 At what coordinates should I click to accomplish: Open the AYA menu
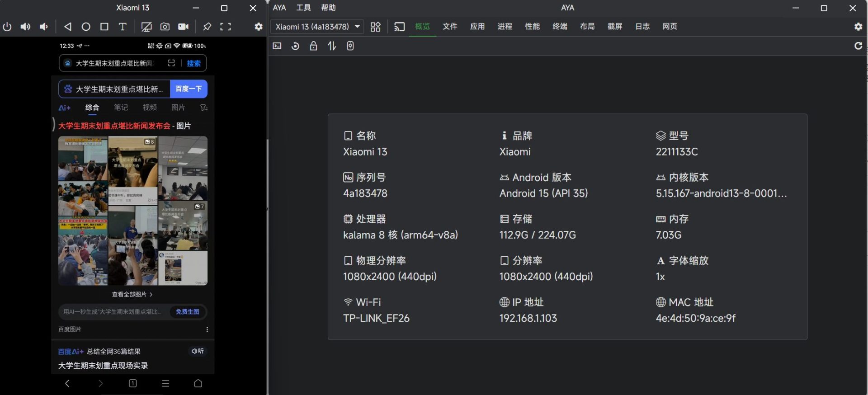279,8
